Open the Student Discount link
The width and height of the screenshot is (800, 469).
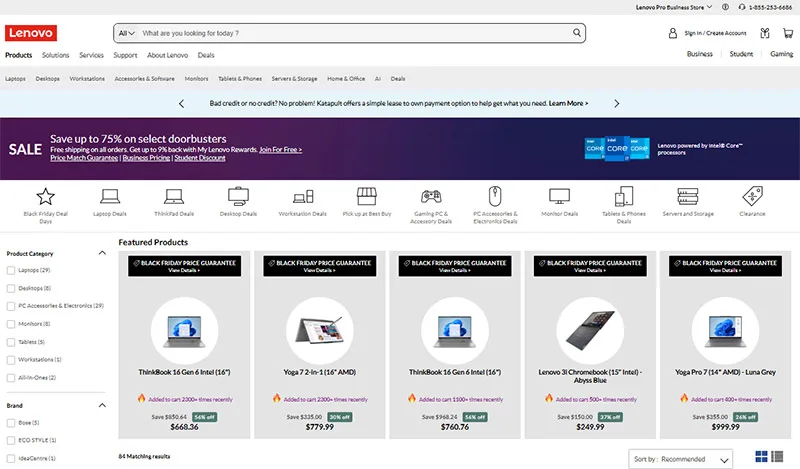pos(200,158)
